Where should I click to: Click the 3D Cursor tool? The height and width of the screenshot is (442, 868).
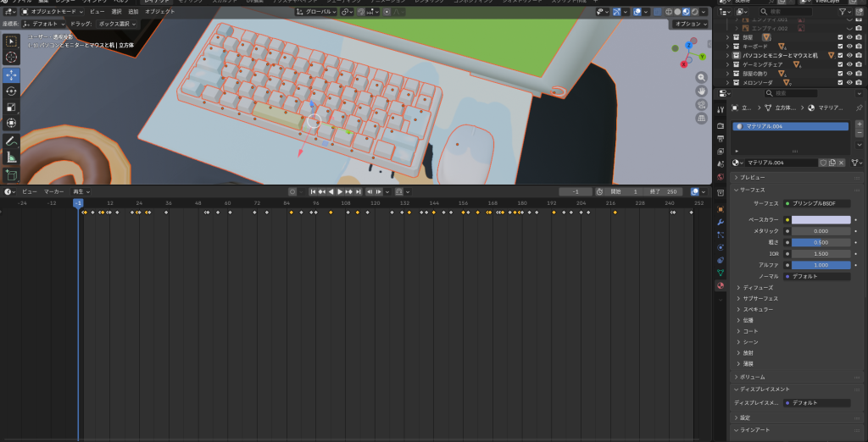(12, 58)
